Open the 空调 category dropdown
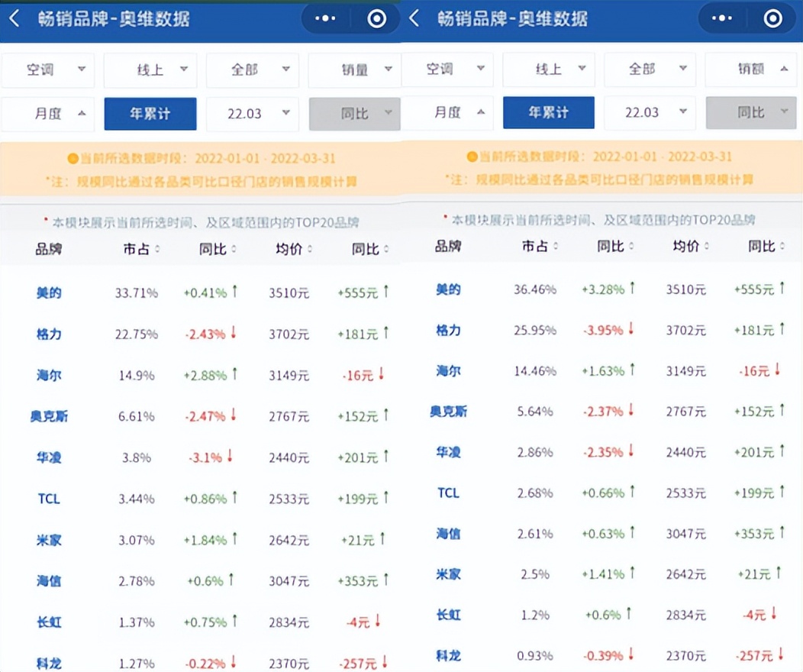 click(48, 69)
